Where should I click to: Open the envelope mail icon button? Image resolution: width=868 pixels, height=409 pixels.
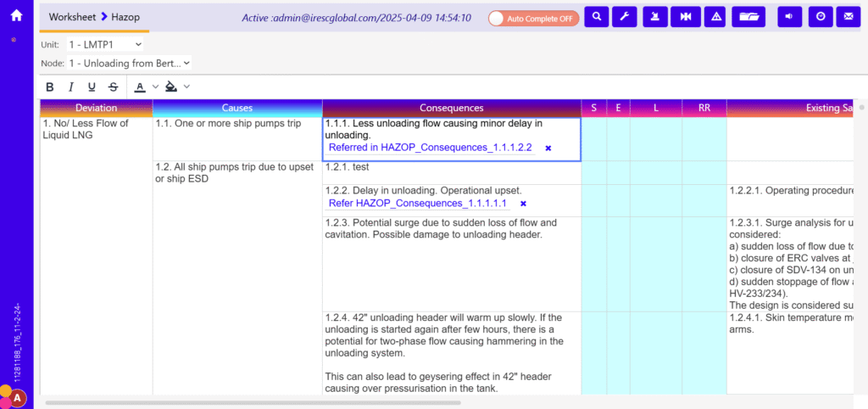(x=847, y=17)
